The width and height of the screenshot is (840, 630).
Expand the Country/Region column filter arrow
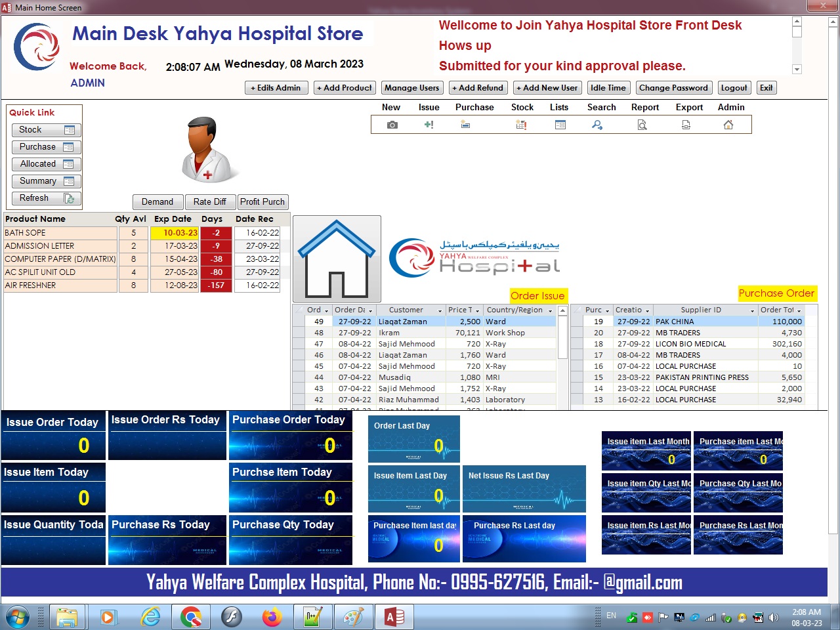[551, 310]
